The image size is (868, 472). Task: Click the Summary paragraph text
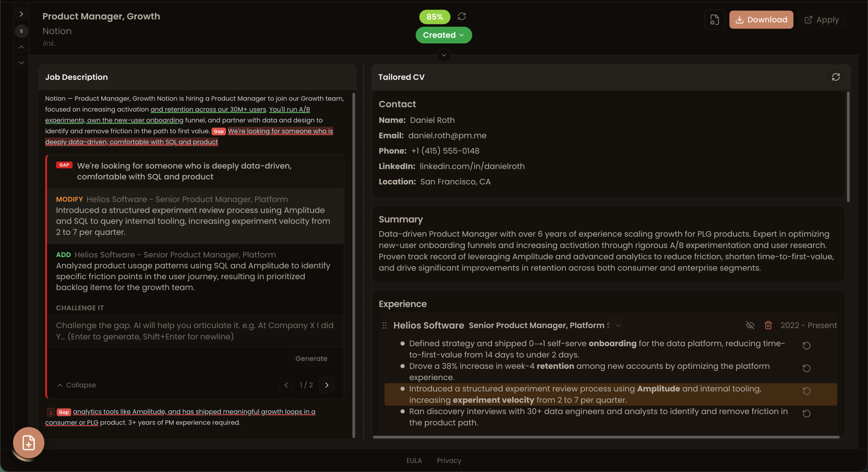tap(606, 251)
